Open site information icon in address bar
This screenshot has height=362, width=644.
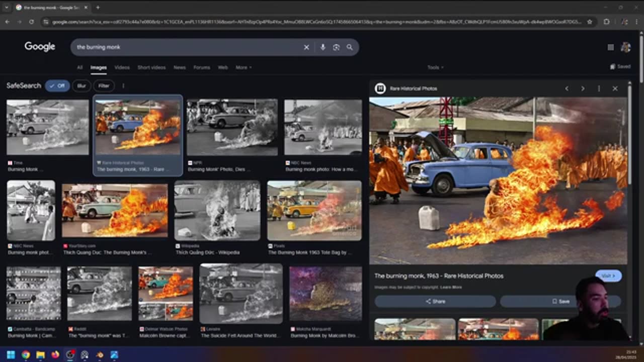tap(46, 22)
